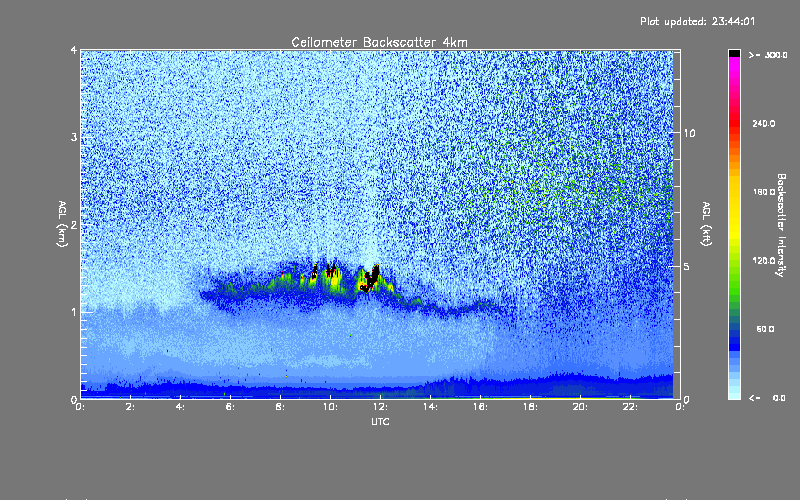The image size is (800, 500).
Task: Click the "UTC" x-axis label
Action: click(x=380, y=421)
